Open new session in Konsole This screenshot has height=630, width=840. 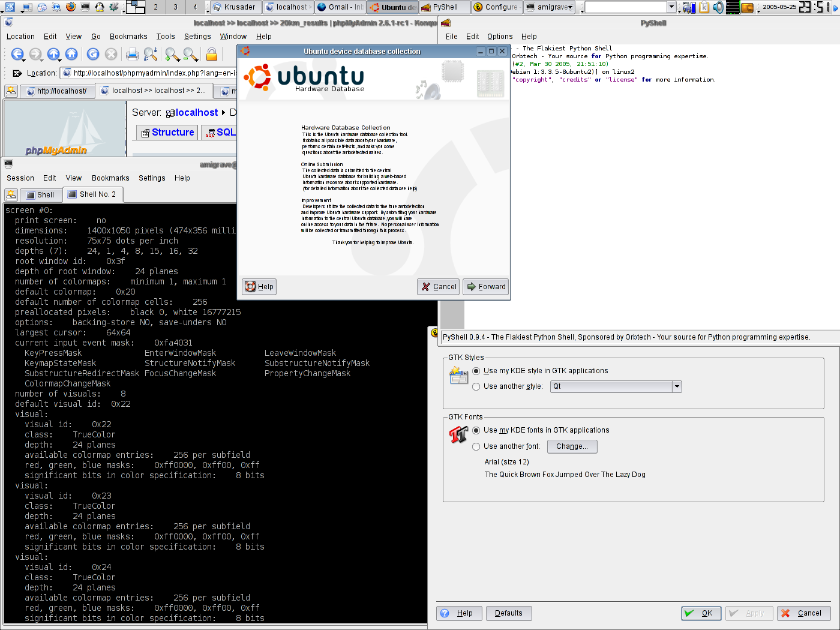tap(11, 195)
